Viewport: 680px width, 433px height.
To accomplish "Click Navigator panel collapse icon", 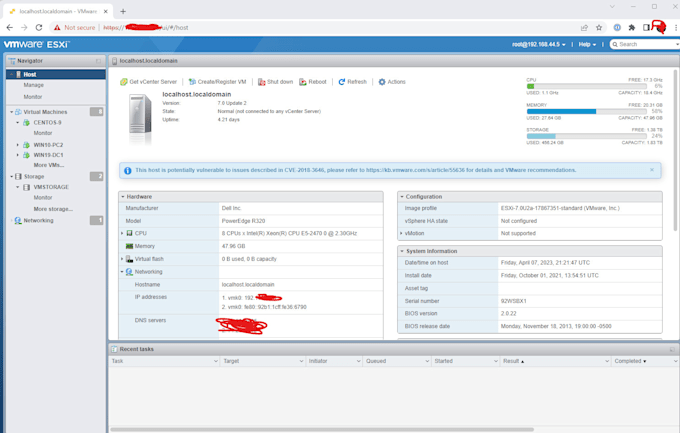I will pyautogui.click(x=98, y=61).
